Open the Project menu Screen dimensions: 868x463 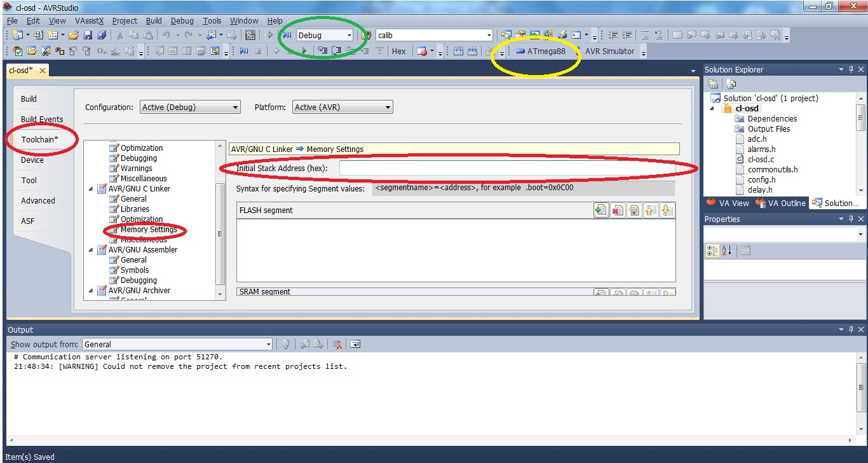coord(125,20)
